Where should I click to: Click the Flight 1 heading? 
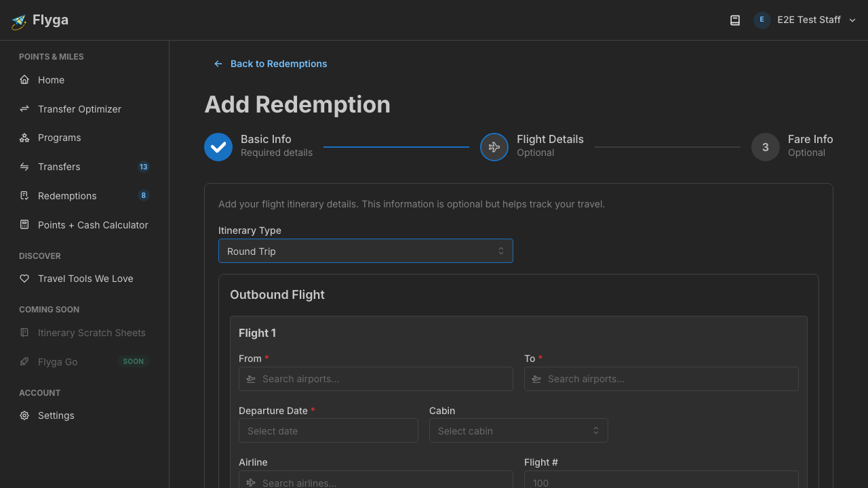pos(257,333)
